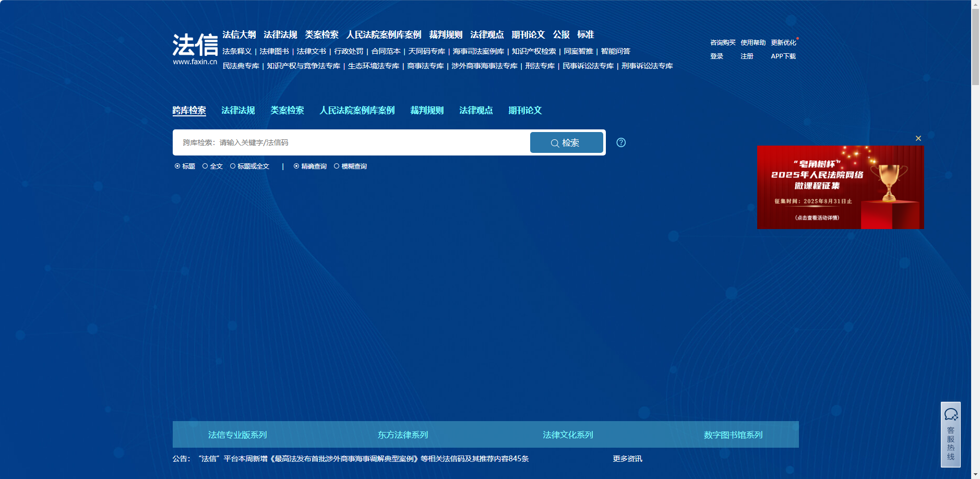Open the 客服热线 customer service widget
This screenshot has height=479, width=980.
[951, 434]
